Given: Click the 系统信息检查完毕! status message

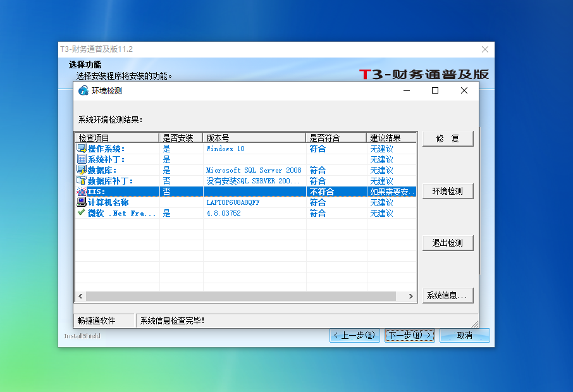Looking at the screenshot, I should click(172, 321).
